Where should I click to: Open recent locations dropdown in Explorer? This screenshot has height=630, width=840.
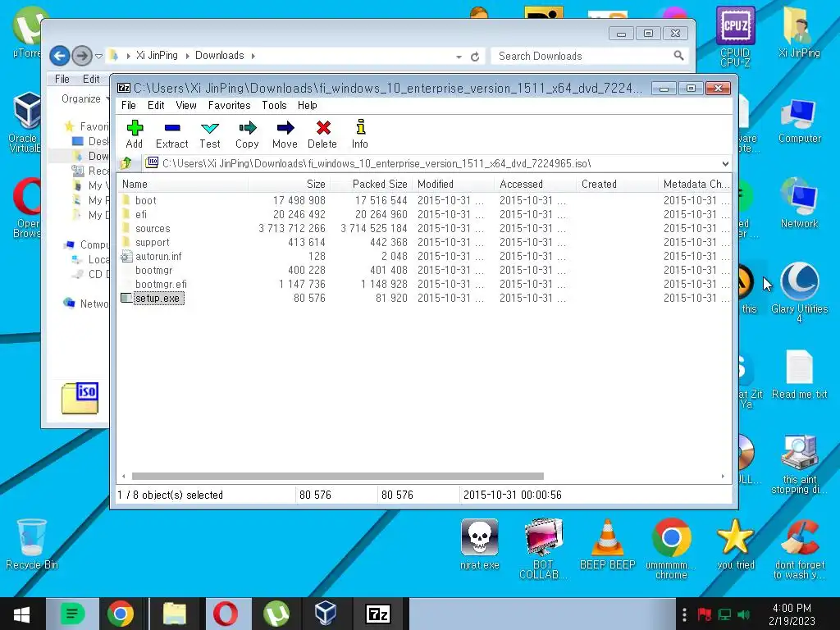98,56
